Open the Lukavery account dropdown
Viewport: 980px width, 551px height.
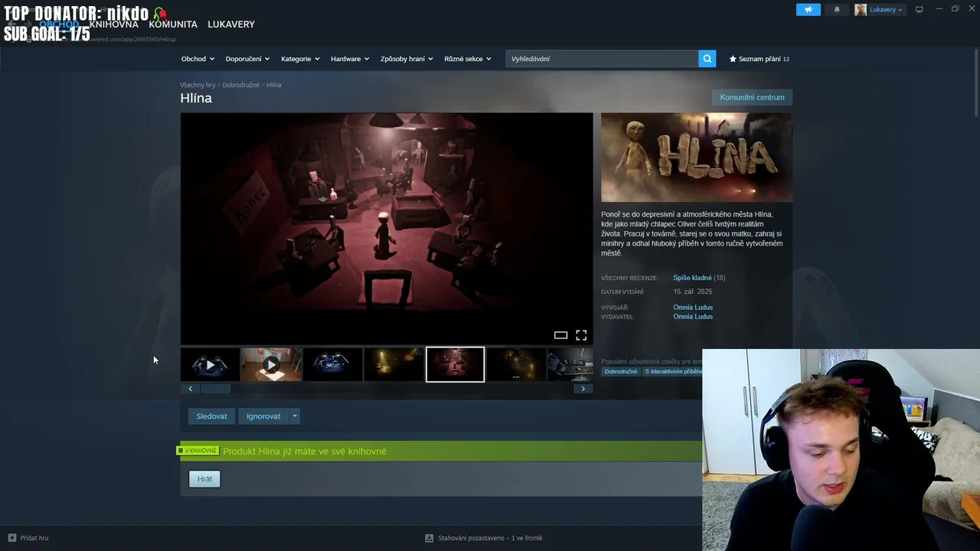coord(886,9)
